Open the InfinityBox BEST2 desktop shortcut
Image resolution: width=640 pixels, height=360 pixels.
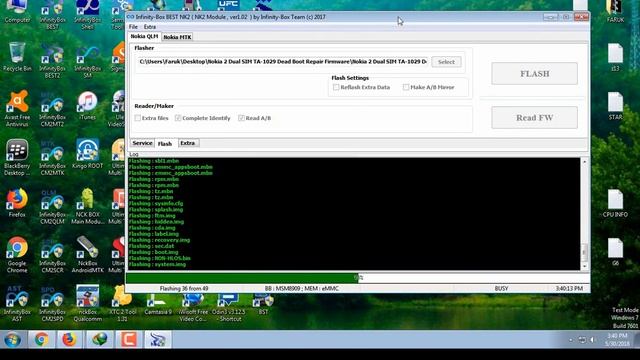tap(52, 61)
